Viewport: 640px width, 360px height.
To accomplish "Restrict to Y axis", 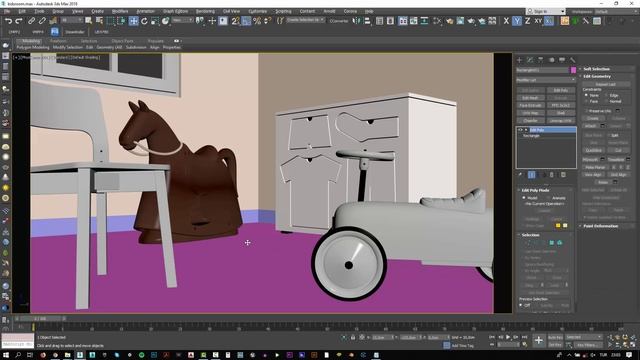I will coord(517,21).
